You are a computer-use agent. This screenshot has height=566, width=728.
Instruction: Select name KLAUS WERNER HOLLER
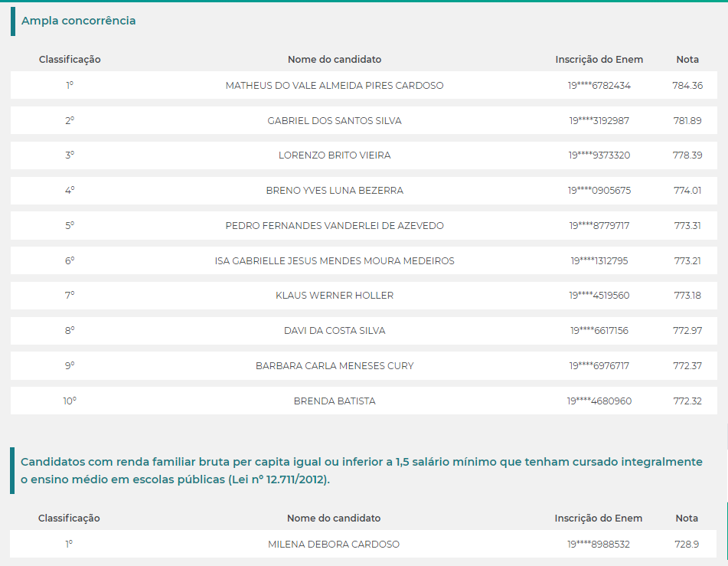click(335, 296)
